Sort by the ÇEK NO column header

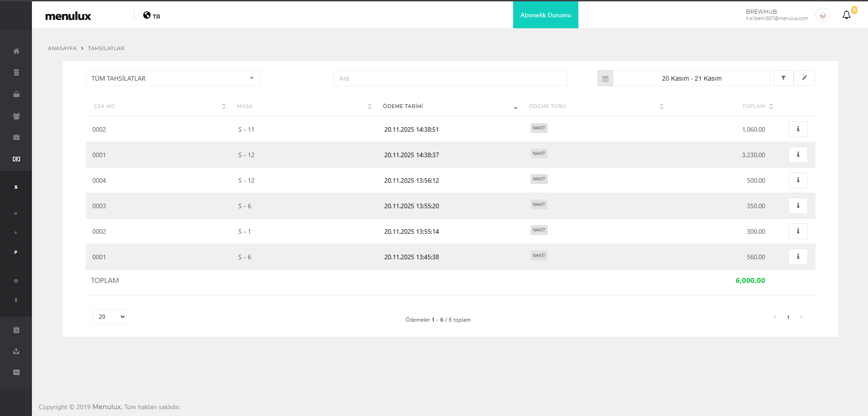click(x=104, y=106)
